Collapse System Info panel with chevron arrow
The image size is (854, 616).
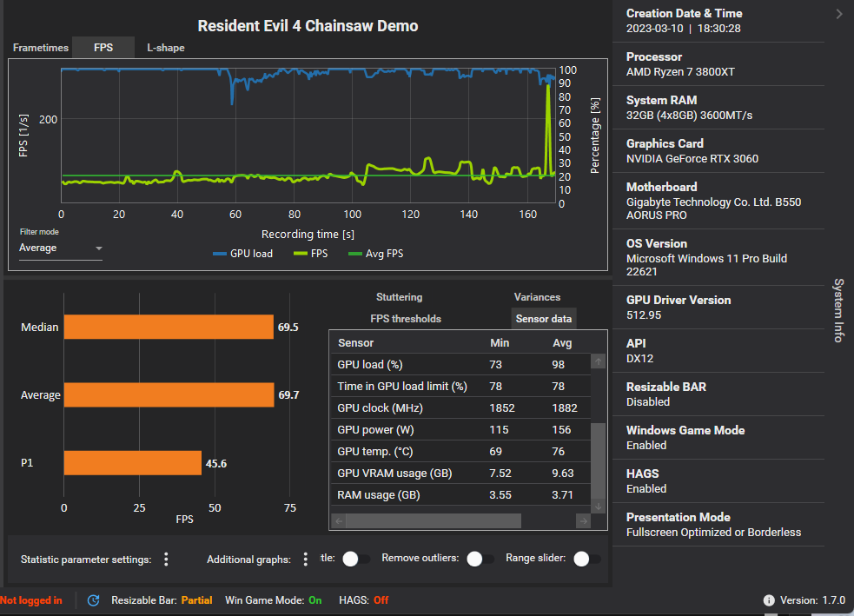pyautogui.click(x=838, y=14)
